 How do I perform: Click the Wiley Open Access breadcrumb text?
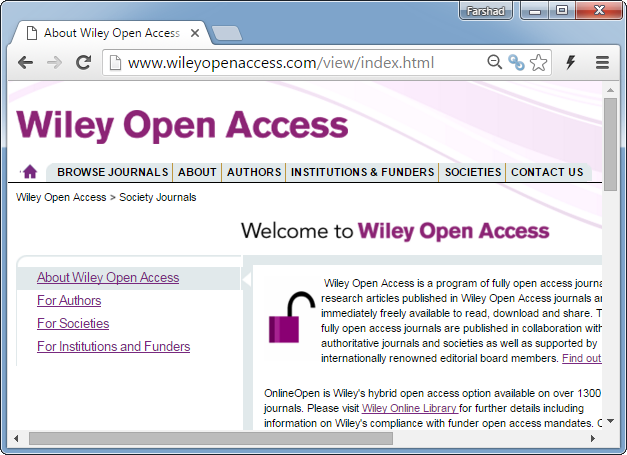pos(61,197)
